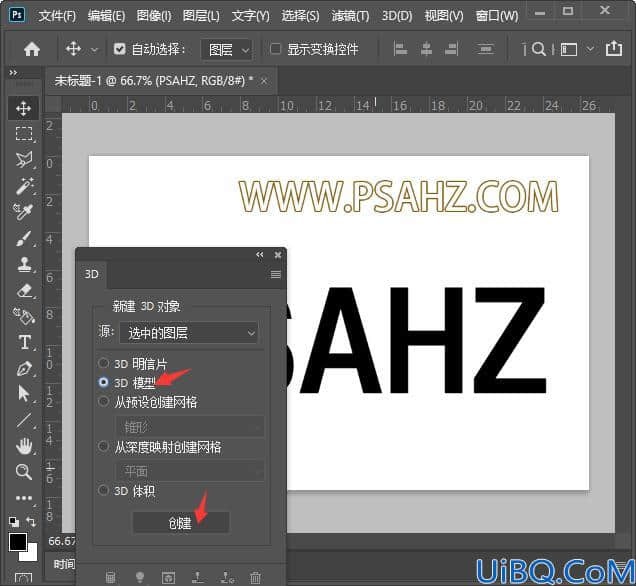The height and width of the screenshot is (586, 636).
Task: Align left edges icon
Action: [x=400, y=49]
